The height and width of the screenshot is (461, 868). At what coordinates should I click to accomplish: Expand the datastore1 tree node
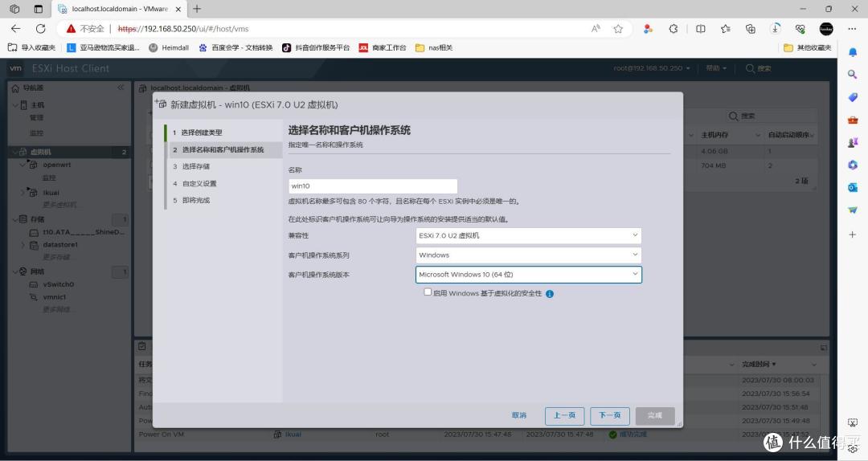(x=23, y=245)
